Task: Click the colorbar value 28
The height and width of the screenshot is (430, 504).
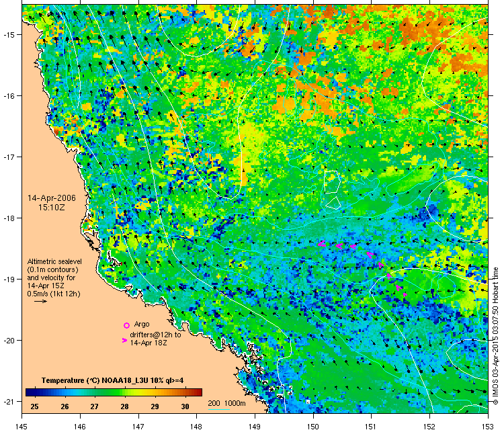Action: [125, 406]
